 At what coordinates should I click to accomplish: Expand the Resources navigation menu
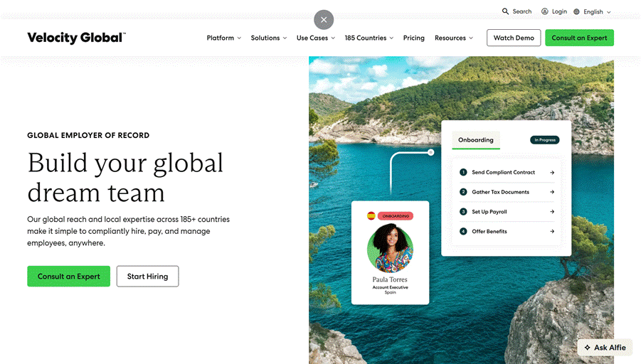point(453,38)
